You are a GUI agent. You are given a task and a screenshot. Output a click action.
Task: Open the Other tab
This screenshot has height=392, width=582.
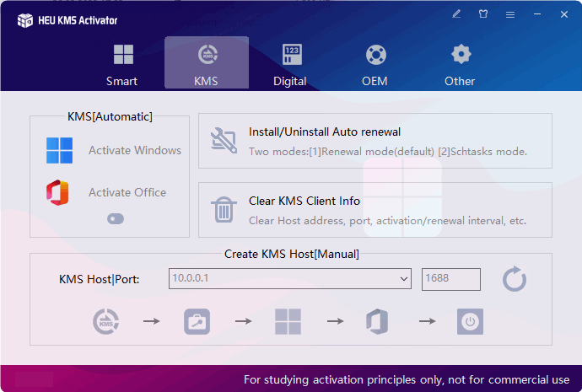[460, 65]
